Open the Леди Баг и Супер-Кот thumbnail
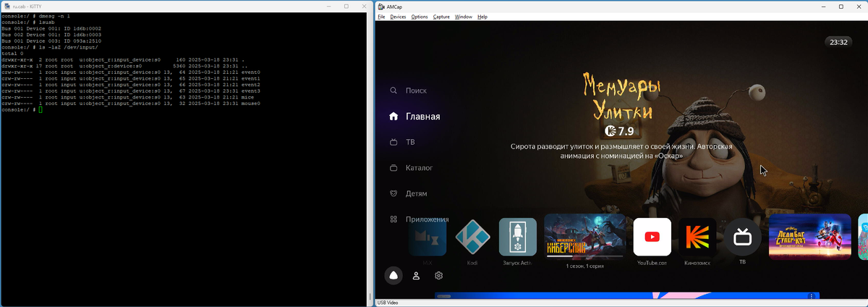This screenshot has height=307, width=868. pyautogui.click(x=809, y=237)
